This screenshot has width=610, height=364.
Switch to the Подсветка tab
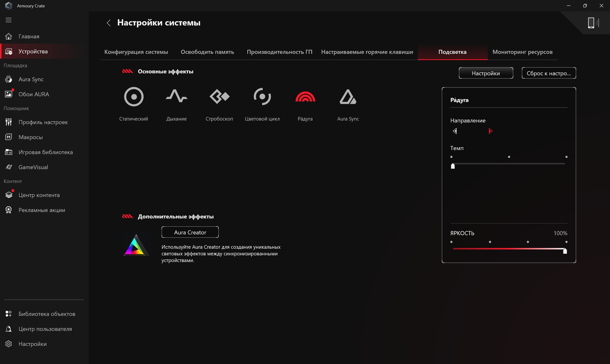tap(452, 52)
